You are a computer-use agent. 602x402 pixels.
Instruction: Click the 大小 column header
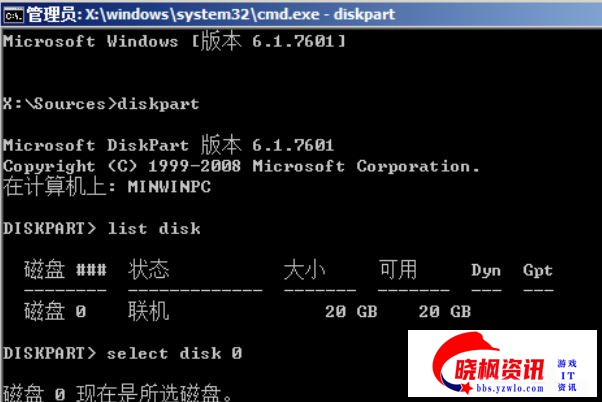pos(304,270)
